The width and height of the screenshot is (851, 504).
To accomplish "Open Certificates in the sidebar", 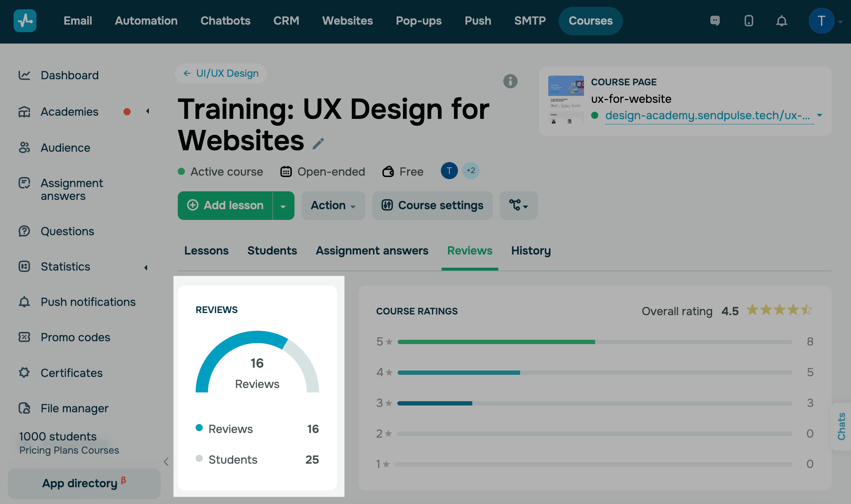I will tap(71, 373).
